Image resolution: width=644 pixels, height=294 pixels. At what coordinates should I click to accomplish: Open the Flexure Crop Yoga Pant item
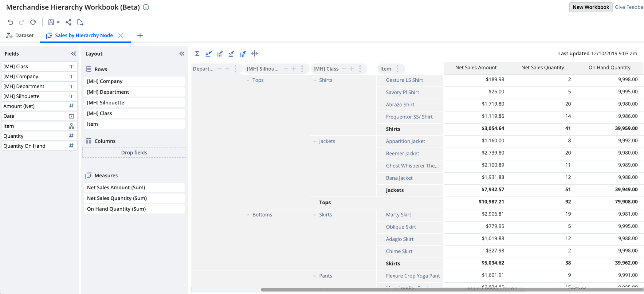click(413, 276)
